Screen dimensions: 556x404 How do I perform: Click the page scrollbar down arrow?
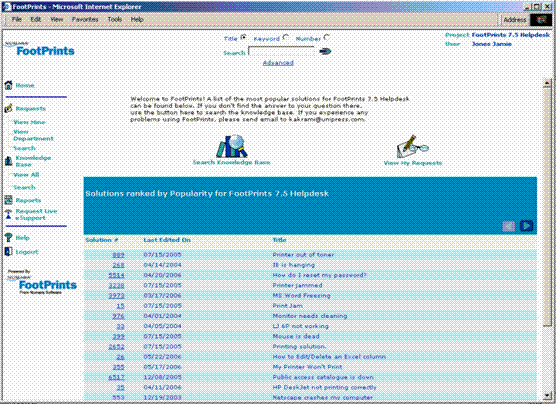[547, 396]
